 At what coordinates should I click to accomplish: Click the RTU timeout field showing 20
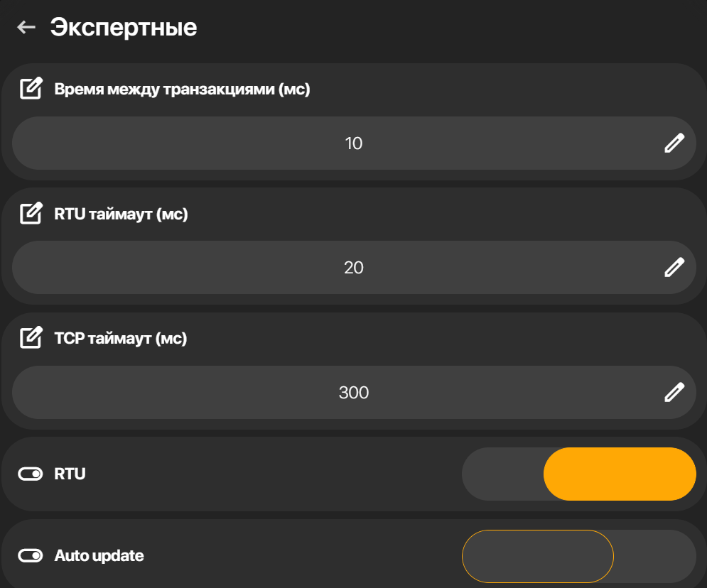(x=354, y=268)
